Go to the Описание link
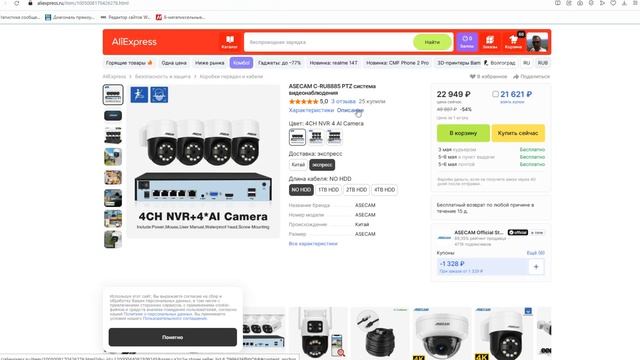 coord(350,110)
